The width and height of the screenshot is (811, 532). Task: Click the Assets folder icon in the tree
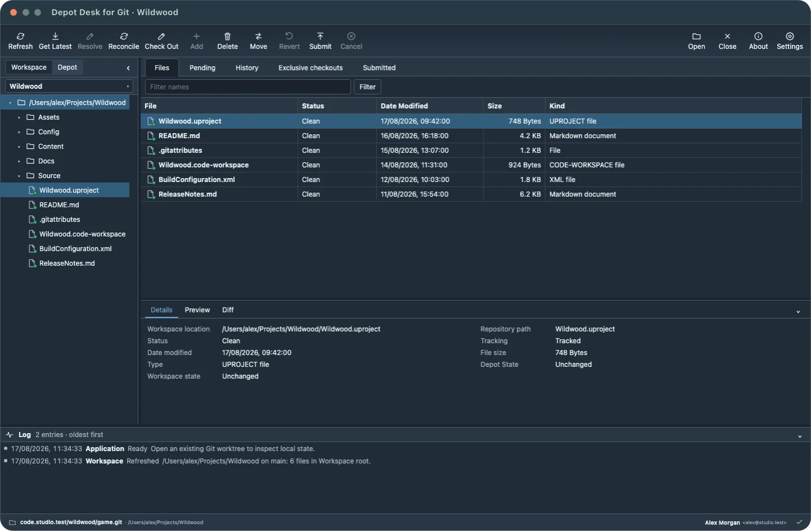pos(30,117)
